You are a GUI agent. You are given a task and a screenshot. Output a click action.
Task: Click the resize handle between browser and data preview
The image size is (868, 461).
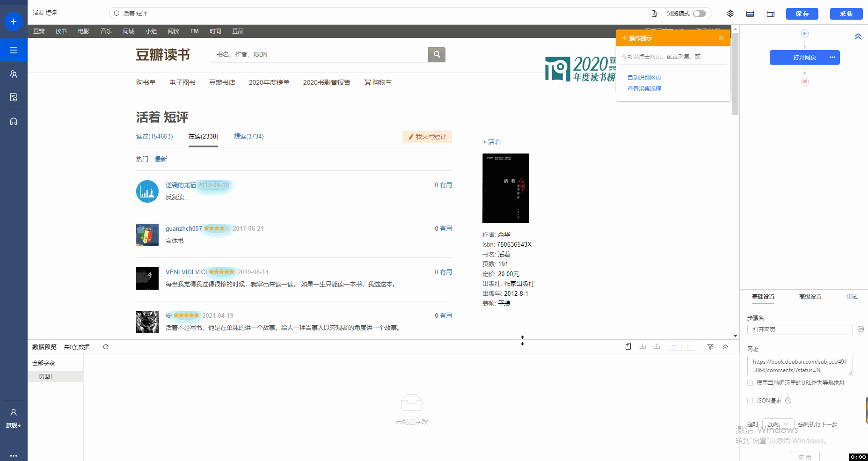522,341
